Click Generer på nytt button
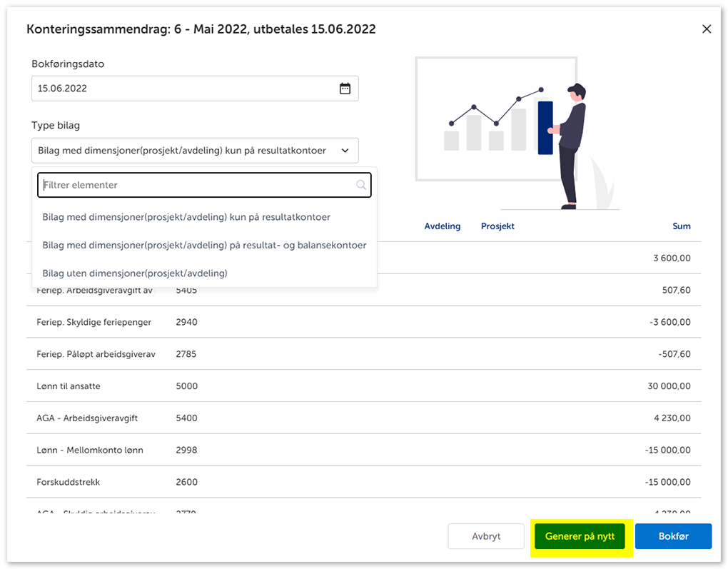The width and height of the screenshot is (728, 569). click(x=580, y=536)
